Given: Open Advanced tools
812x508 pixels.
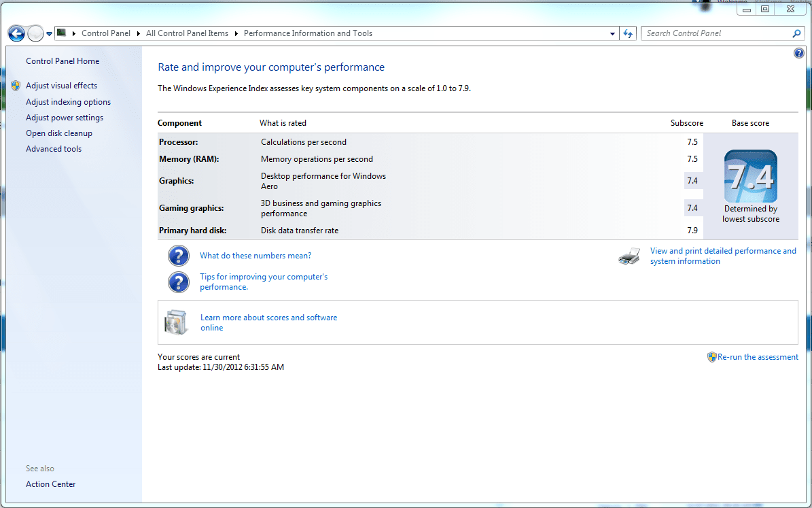Looking at the screenshot, I should 54,149.
